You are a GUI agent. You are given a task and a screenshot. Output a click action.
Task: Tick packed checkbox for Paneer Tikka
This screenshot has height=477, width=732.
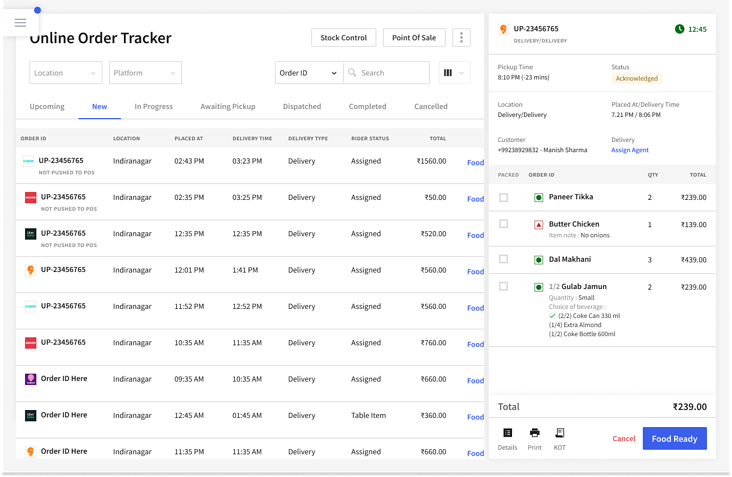503,197
